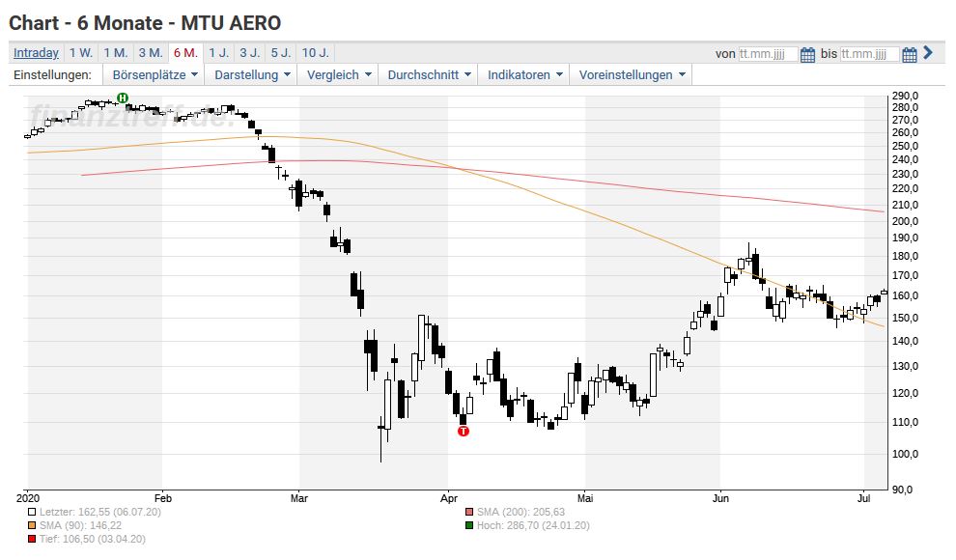Switch to the Intraday chart view
The height and width of the screenshot is (560, 956).
(x=36, y=53)
